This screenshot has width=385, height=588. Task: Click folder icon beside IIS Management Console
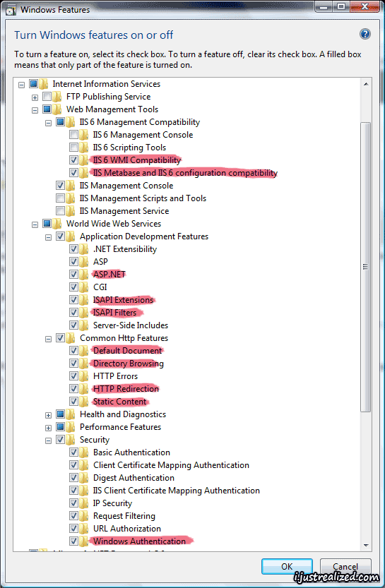[x=71, y=185]
